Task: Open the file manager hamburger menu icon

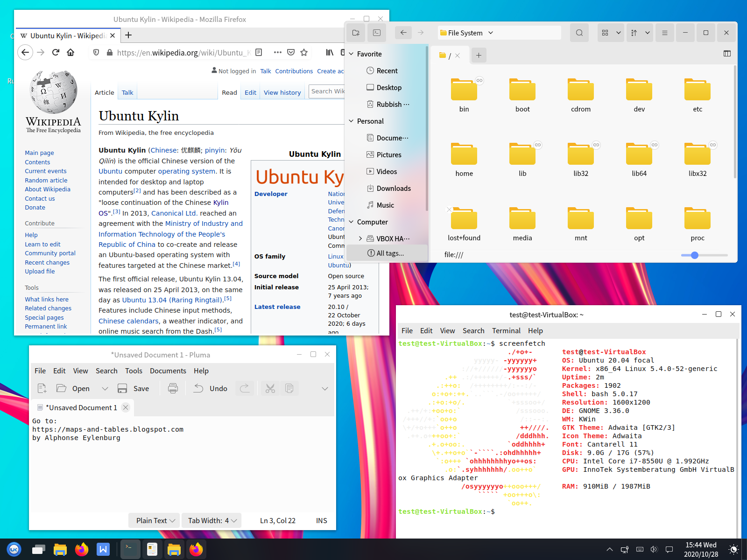Action: coord(664,33)
